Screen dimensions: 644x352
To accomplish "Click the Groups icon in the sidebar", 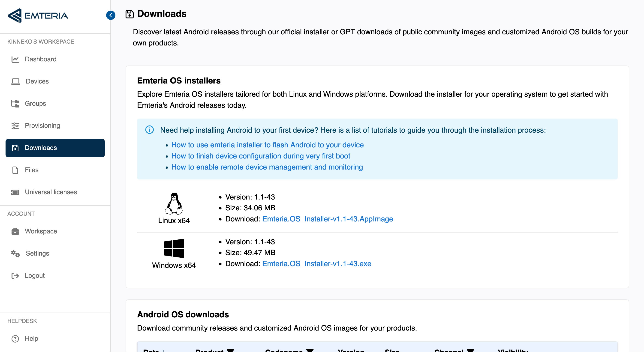I will point(15,104).
